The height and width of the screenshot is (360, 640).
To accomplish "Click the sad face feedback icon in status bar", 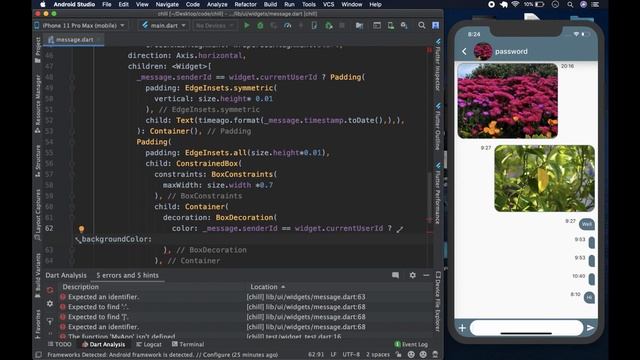I will 423,355.
